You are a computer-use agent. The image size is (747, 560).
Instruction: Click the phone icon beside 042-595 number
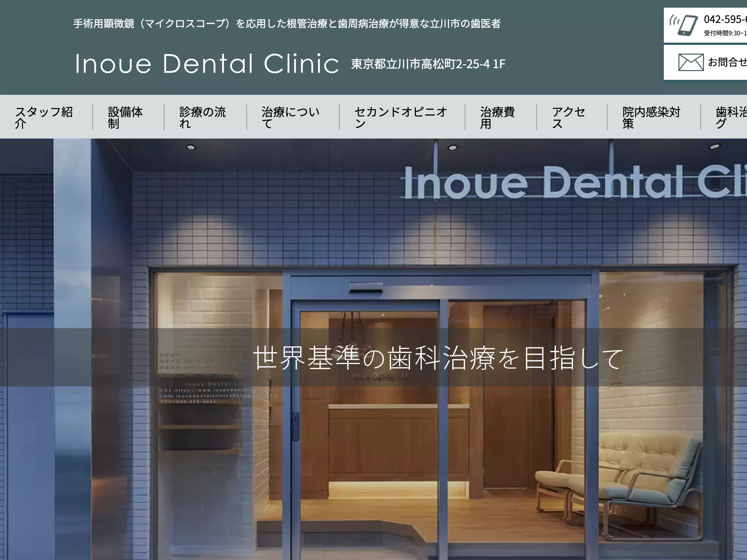[x=683, y=24]
